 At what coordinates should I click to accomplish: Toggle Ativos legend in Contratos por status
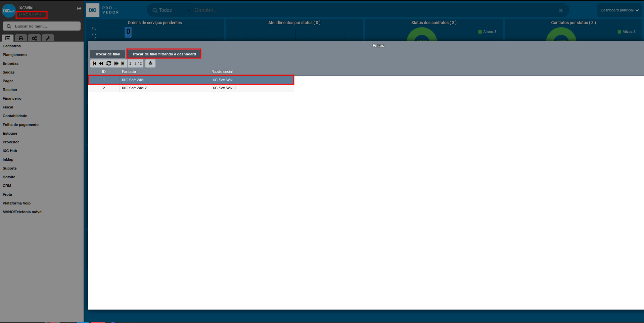(x=627, y=32)
